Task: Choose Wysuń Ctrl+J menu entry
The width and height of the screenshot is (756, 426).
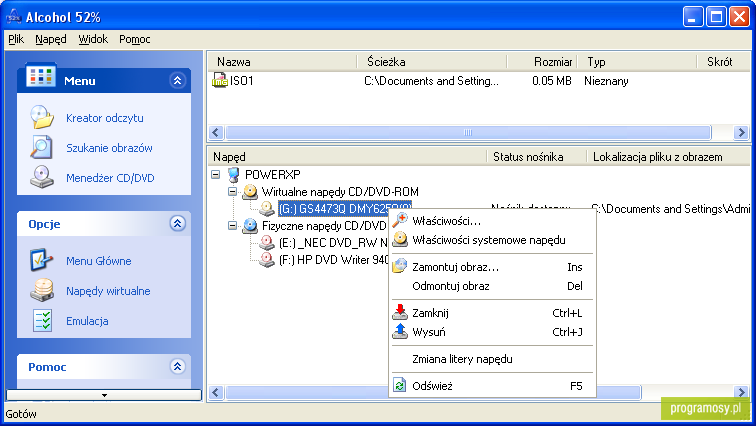Action: tap(492, 332)
